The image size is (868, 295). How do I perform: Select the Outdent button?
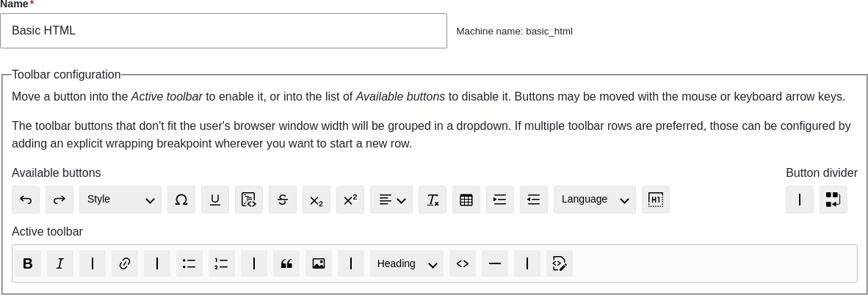point(534,200)
